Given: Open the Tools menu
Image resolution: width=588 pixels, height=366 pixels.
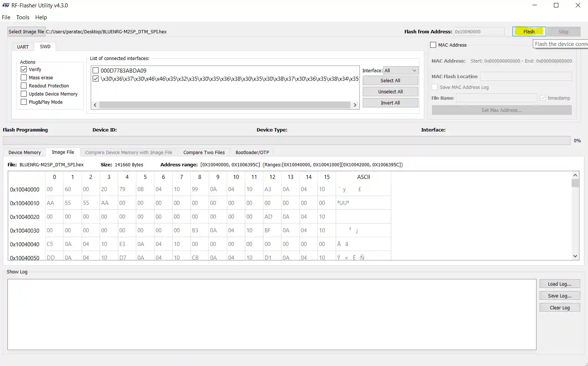Looking at the screenshot, I should click(23, 17).
